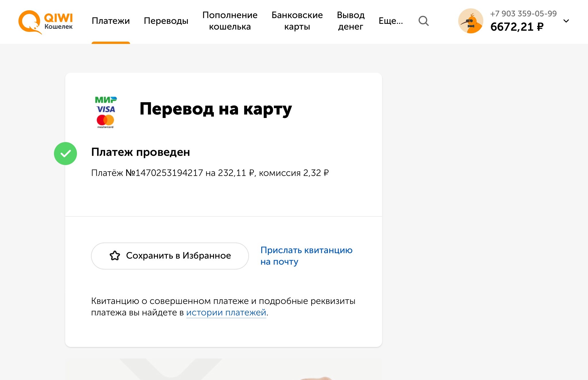
Task: Expand the account dropdown chevron
Action: pyautogui.click(x=566, y=21)
